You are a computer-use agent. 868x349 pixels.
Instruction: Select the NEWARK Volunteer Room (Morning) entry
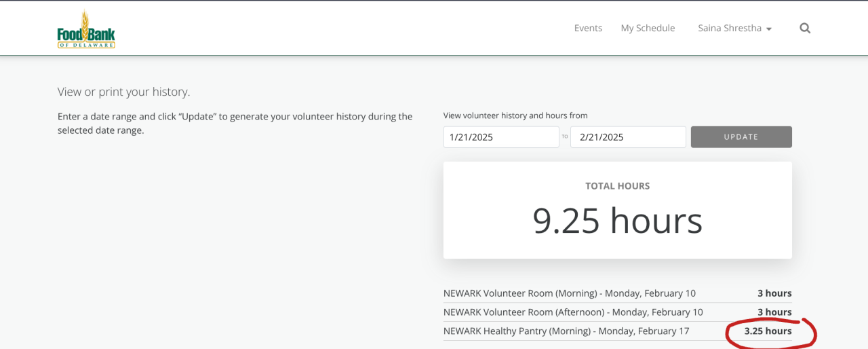569,293
